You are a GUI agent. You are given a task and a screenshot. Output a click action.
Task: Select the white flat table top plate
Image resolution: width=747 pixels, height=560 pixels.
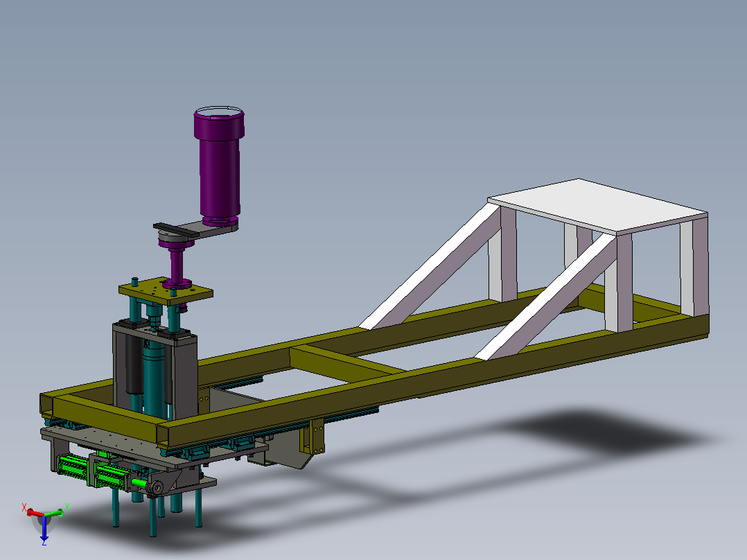pos(597,207)
